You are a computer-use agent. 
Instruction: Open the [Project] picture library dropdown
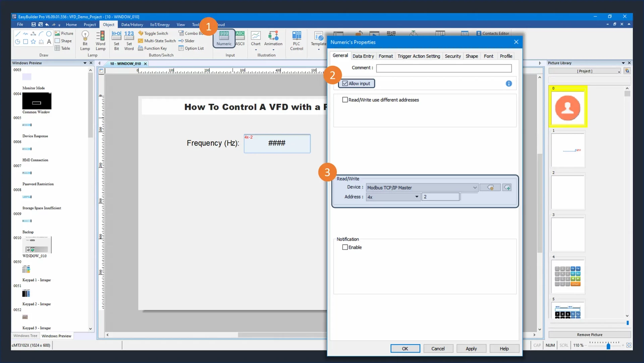click(585, 71)
